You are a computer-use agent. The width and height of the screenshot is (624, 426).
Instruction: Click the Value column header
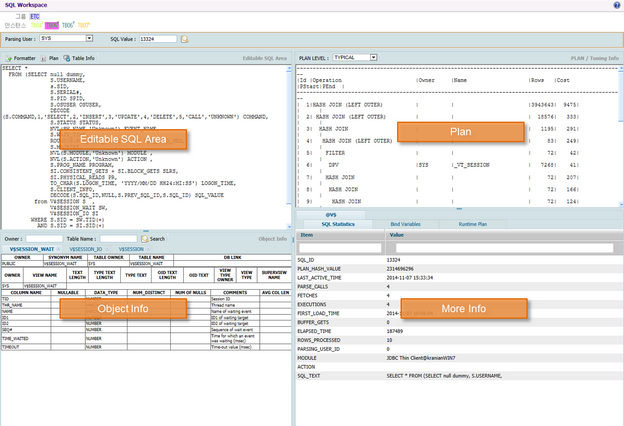[504, 235]
